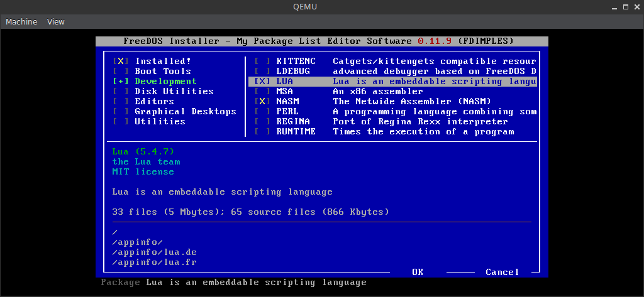Screen dimensions: 644x297
Task: Select the highlighted LUA package name
Action: coord(285,81)
